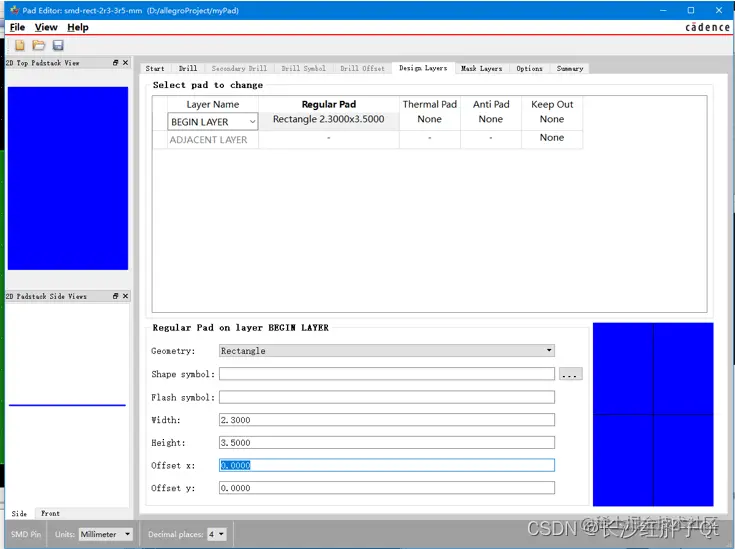Click the Shape symbol browse button
The height and width of the screenshot is (549, 735).
coord(570,374)
